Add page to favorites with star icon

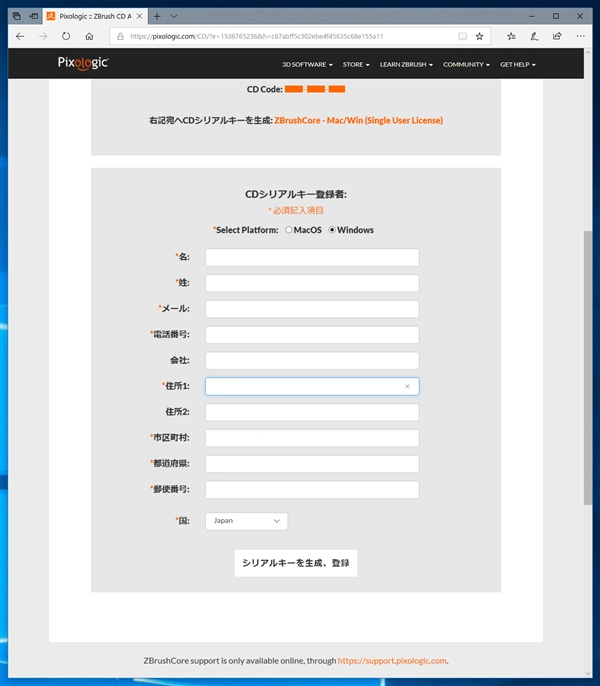480,36
